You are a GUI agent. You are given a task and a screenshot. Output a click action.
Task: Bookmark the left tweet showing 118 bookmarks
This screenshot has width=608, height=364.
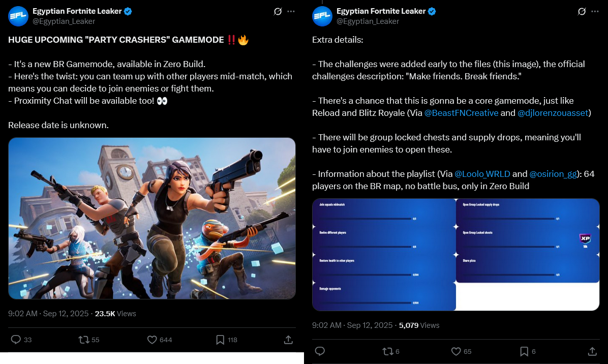pos(220,340)
